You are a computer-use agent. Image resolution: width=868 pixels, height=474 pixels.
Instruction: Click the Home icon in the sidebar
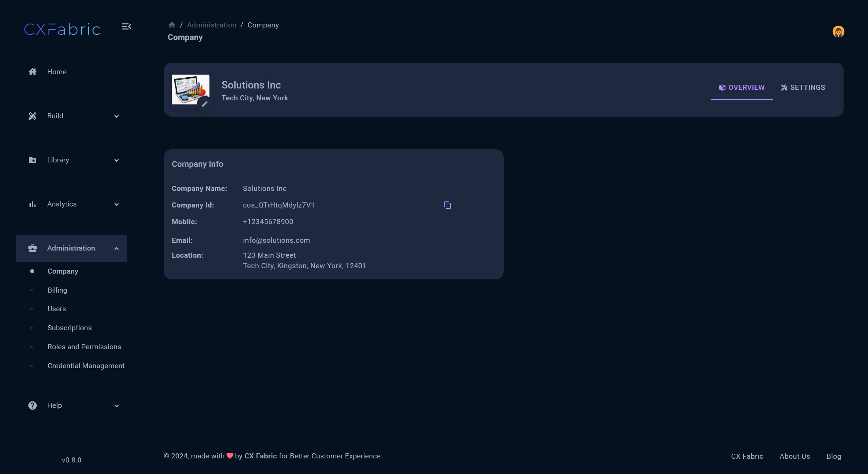(33, 72)
